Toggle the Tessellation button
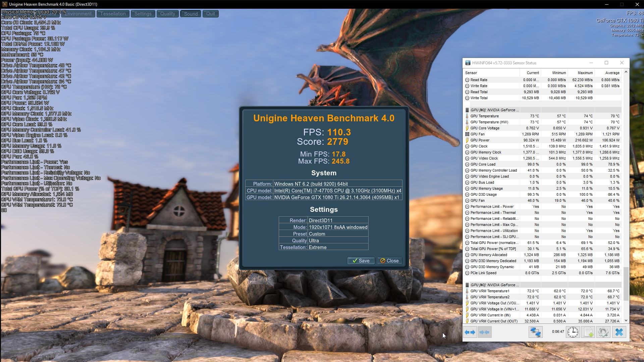 click(x=113, y=14)
